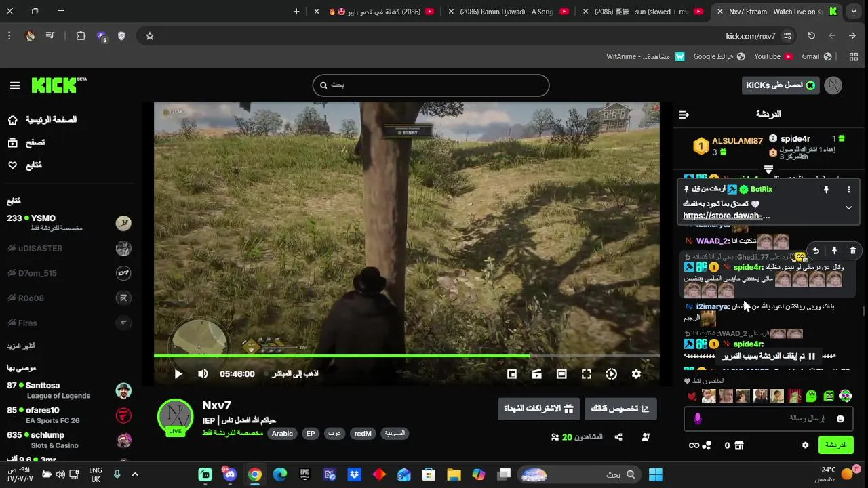
Task: Open Firas followed channel
Action: (68, 323)
